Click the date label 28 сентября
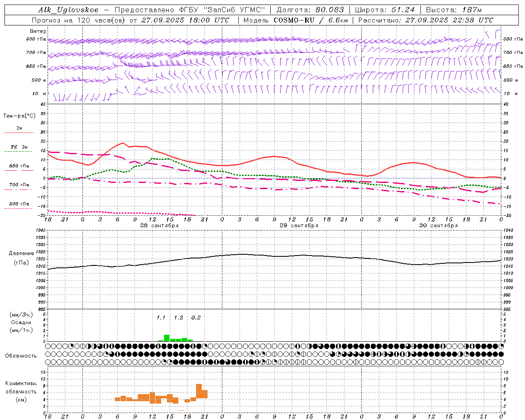Image resolution: width=525 pixels, height=420 pixels. 159,226
